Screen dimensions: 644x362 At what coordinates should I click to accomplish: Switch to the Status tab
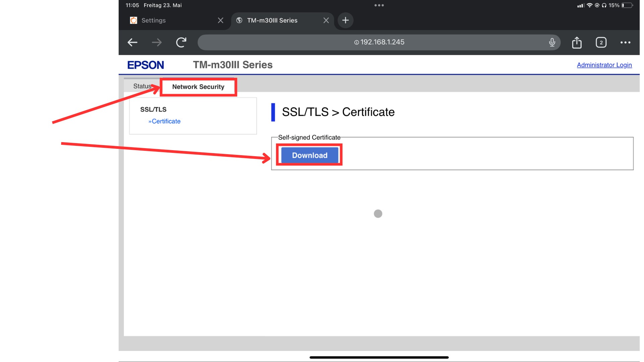pos(142,86)
